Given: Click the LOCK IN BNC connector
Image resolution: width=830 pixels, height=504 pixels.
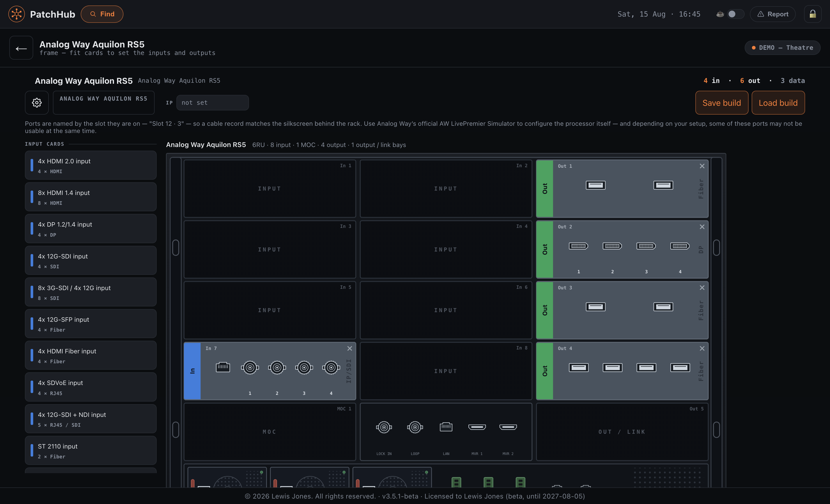Looking at the screenshot, I should pyautogui.click(x=384, y=427).
